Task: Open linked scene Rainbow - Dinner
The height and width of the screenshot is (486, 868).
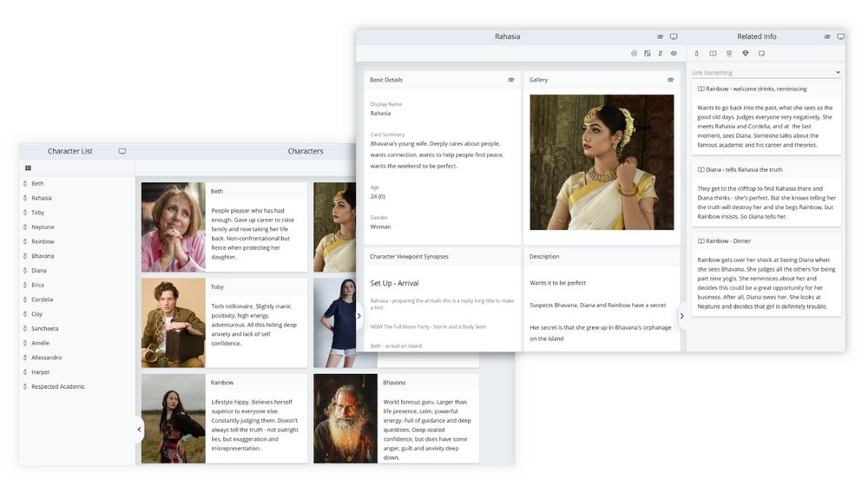Action: point(728,240)
